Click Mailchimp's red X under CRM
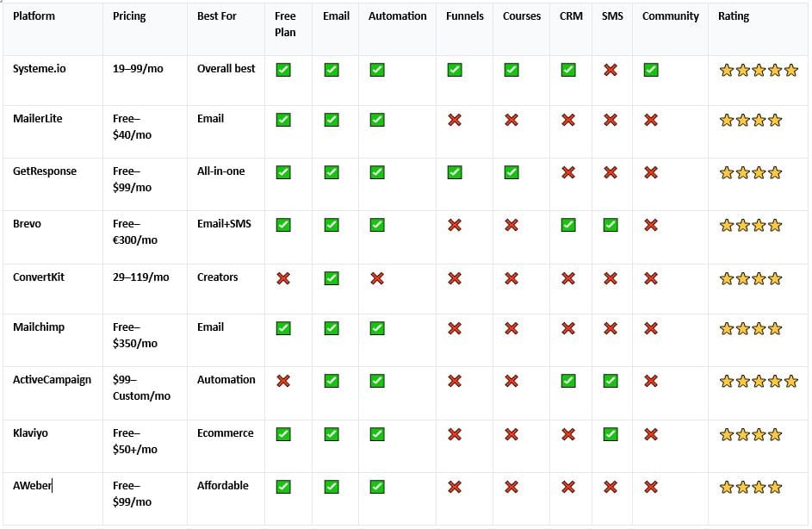 pos(568,328)
